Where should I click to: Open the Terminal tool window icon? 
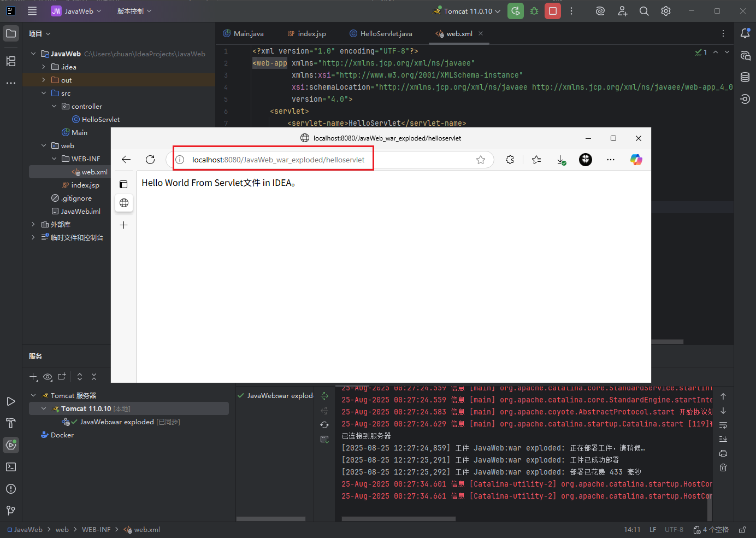[11, 467]
